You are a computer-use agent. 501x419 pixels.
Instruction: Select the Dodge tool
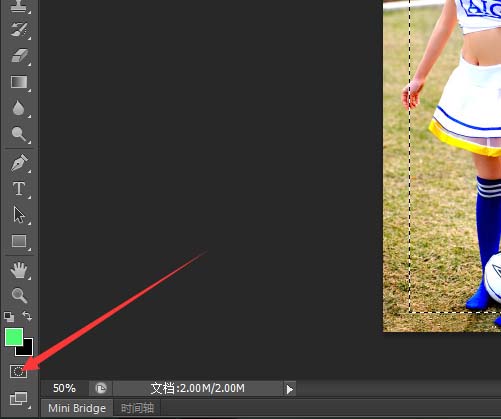pos(19,134)
